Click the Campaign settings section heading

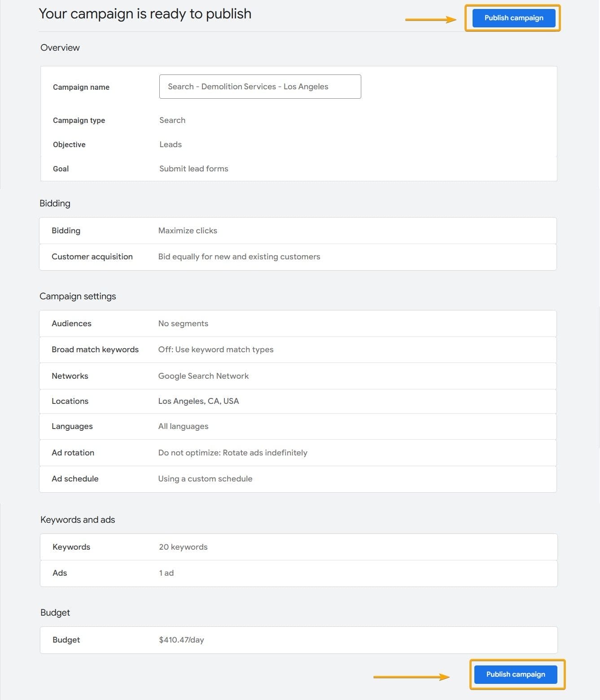(78, 296)
